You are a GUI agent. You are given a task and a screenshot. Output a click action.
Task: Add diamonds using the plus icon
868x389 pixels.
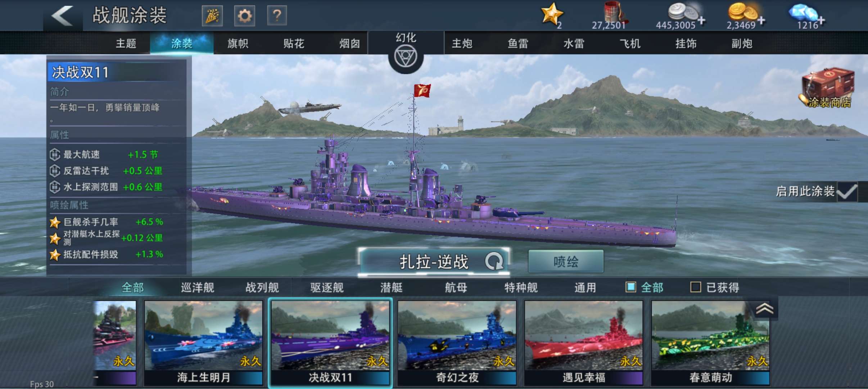coord(821,21)
